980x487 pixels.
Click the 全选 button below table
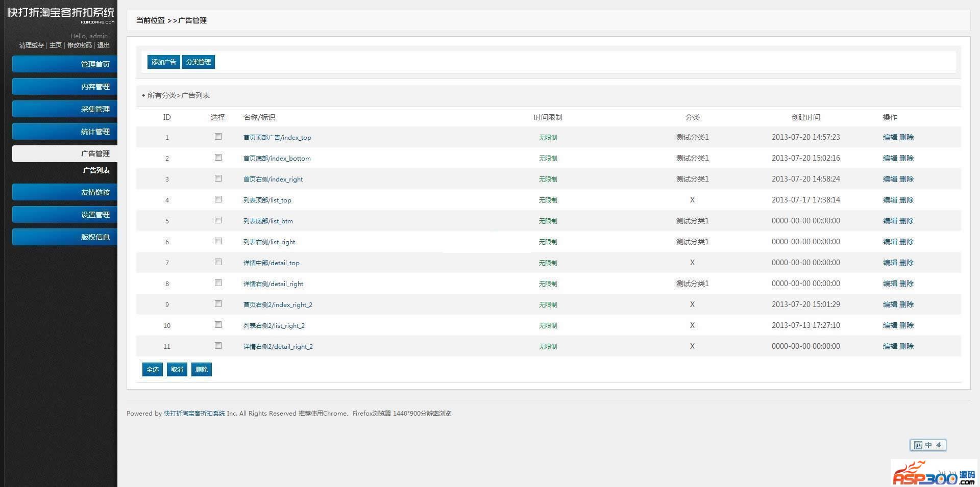tap(153, 370)
